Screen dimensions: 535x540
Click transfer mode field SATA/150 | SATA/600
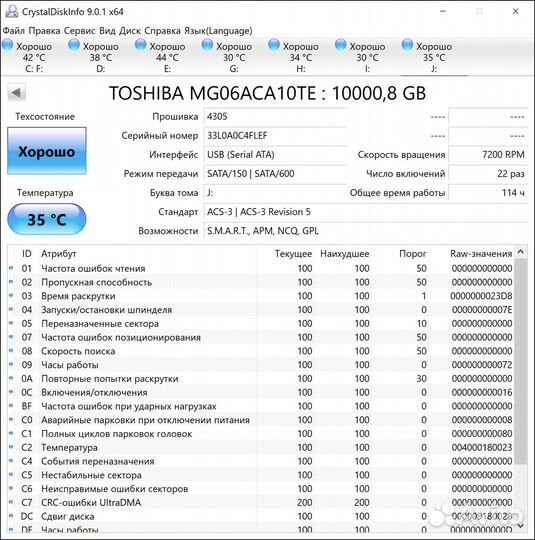point(275,174)
